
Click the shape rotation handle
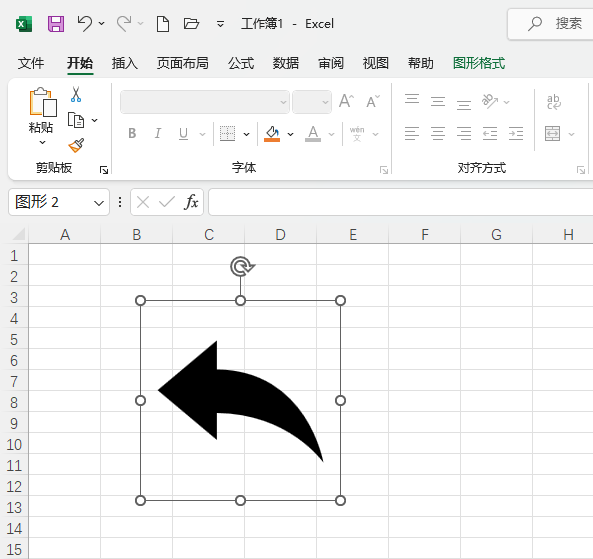pos(242,267)
